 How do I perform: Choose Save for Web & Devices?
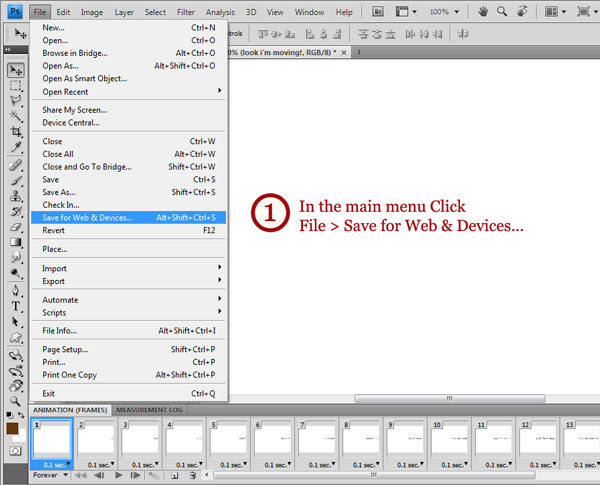tap(129, 217)
